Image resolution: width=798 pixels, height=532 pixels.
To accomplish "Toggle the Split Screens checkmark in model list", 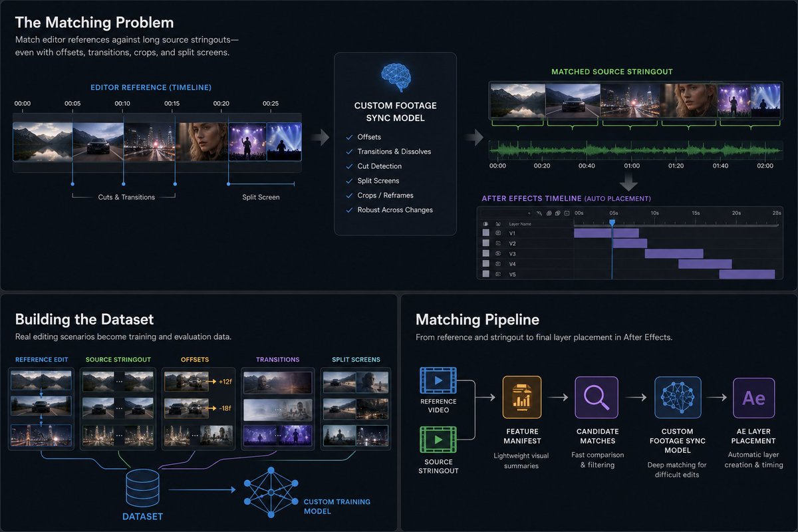I will point(350,181).
